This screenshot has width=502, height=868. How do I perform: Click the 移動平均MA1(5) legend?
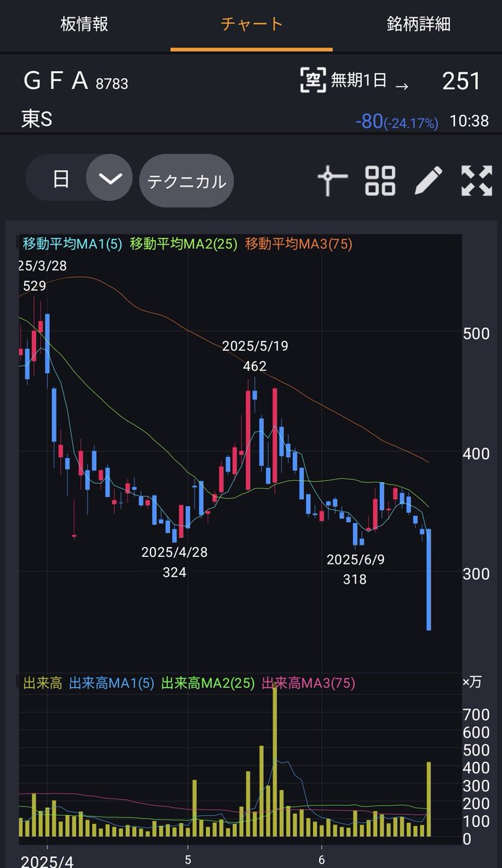[x=73, y=244]
